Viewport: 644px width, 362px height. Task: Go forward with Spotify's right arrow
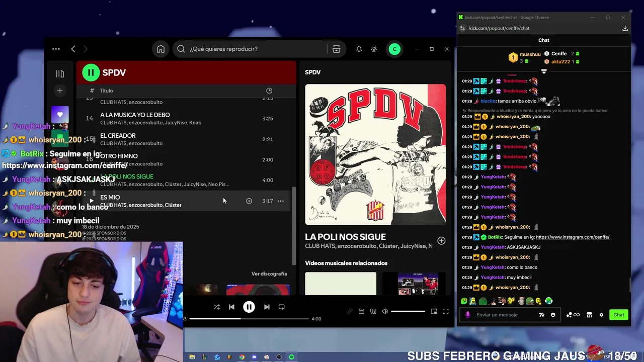point(85,49)
